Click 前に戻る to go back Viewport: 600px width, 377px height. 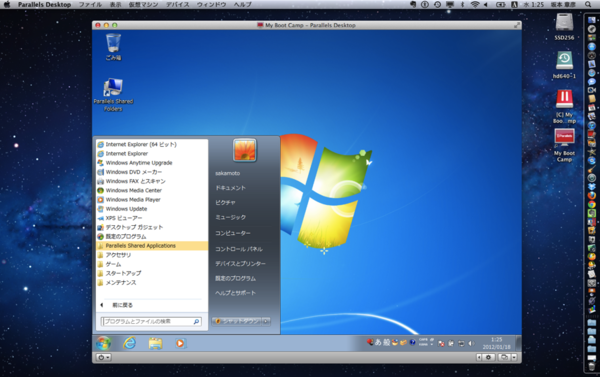tap(122, 305)
